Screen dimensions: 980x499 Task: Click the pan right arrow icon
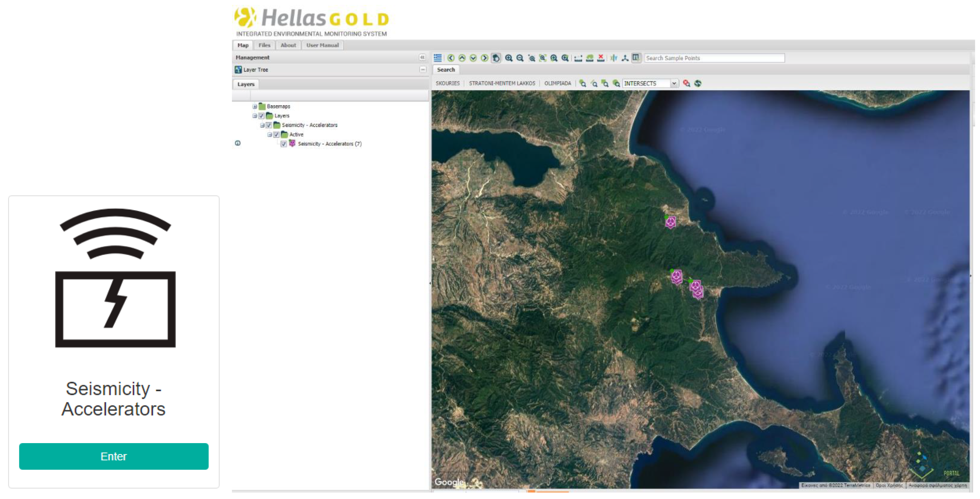point(484,58)
